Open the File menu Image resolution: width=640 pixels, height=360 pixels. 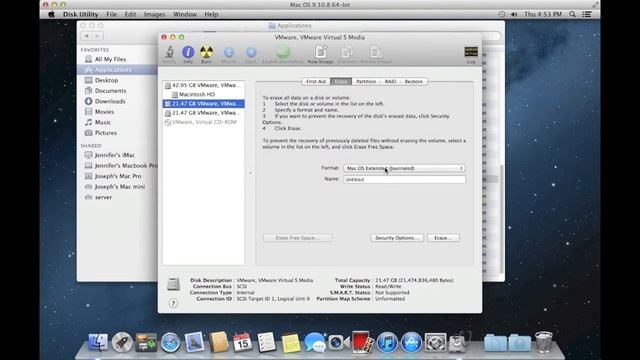[x=111, y=14]
